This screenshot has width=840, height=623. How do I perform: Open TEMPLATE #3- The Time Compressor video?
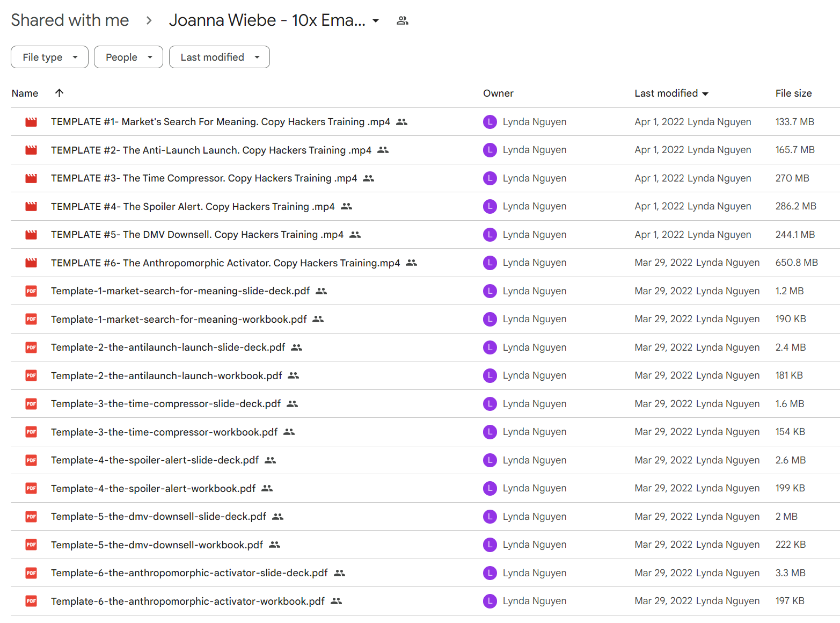pos(204,178)
